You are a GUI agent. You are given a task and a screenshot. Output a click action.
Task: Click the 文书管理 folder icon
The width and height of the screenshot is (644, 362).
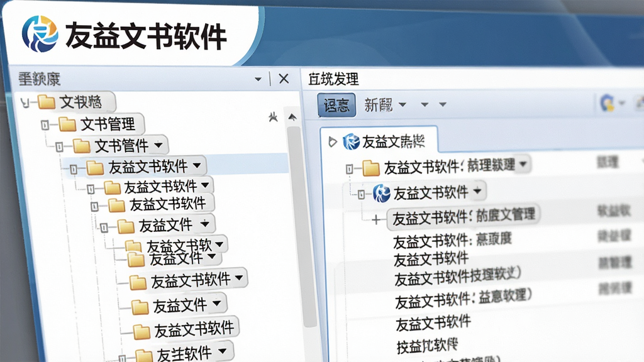pos(67,124)
